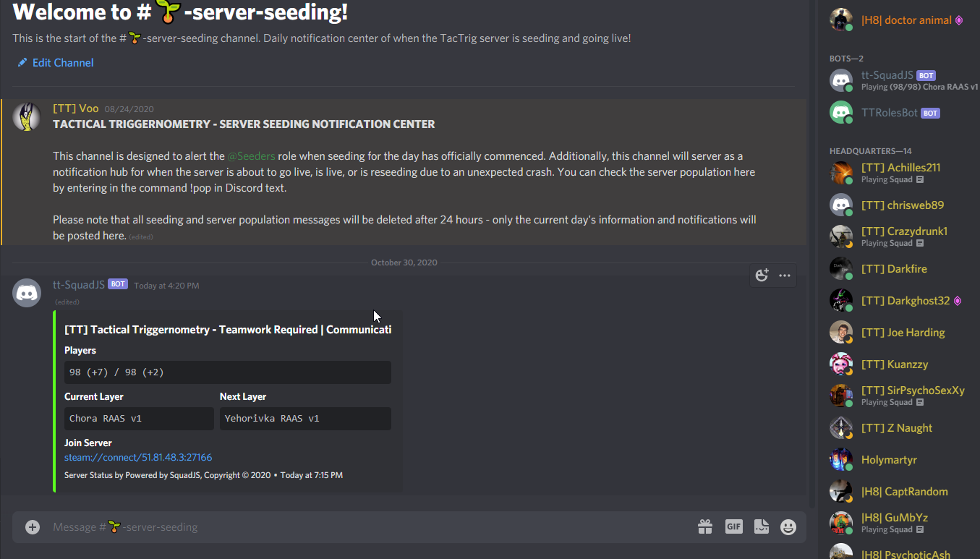980x559 pixels.
Task: Select TTRolesBot in member list
Action: tap(902, 113)
